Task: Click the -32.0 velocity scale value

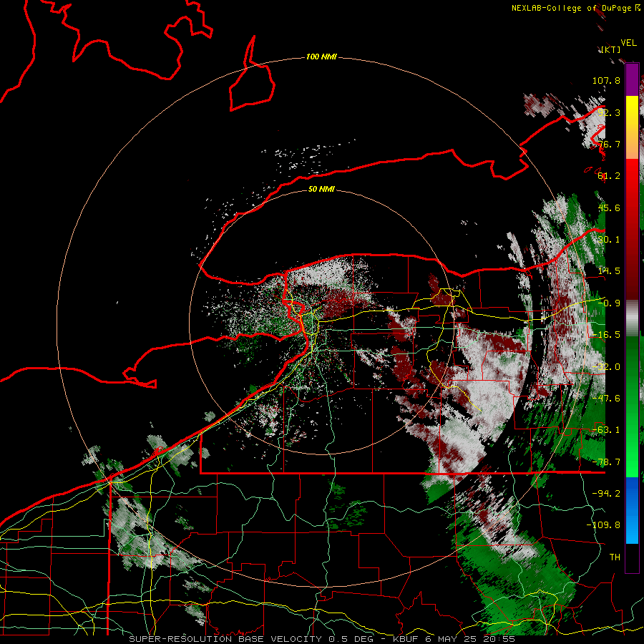Action: (x=606, y=367)
